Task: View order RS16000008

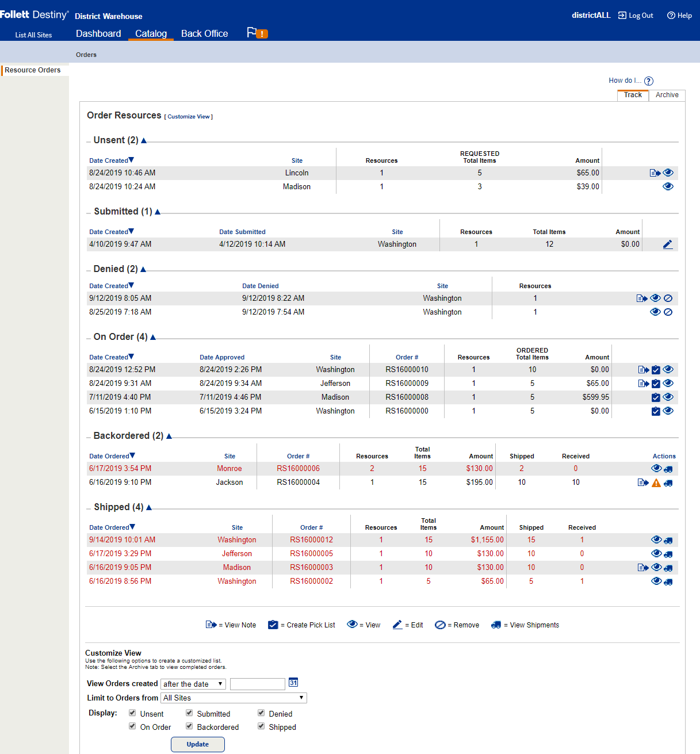Action: pyautogui.click(x=668, y=397)
